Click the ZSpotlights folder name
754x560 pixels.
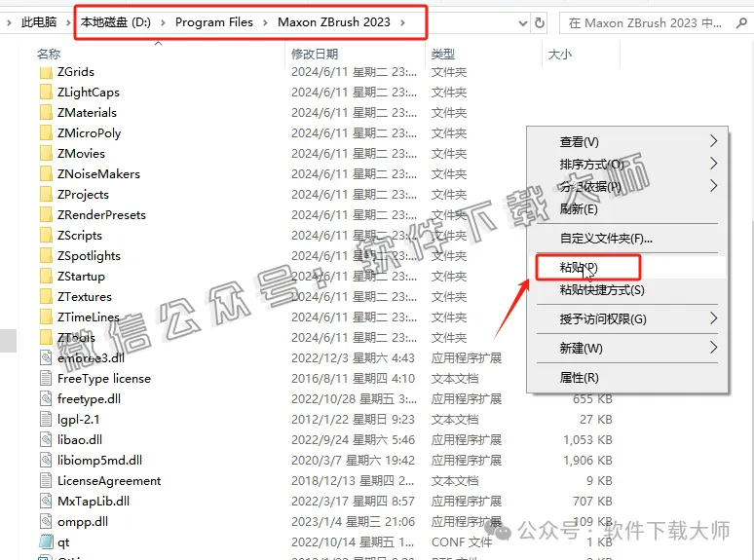pyautogui.click(x=89, y=256)
